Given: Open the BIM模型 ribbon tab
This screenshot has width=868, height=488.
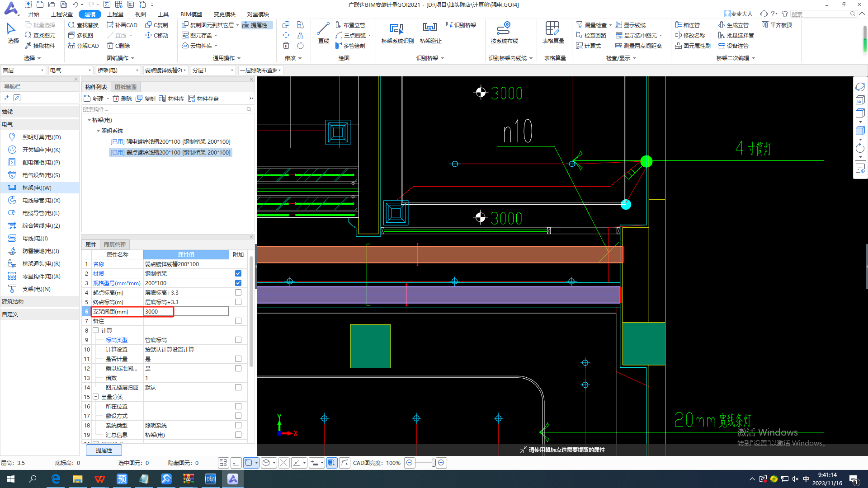Looking at the screenshot, I should (191, 14).
